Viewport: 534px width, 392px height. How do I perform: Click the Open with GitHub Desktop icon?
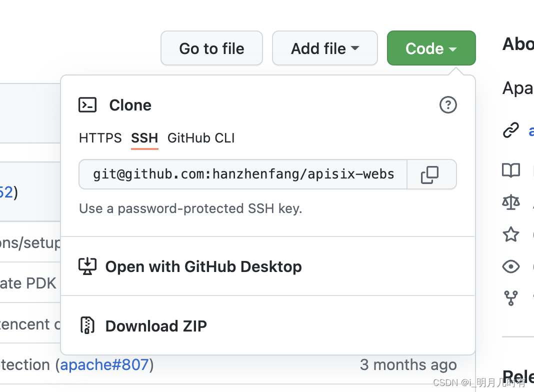88,266
